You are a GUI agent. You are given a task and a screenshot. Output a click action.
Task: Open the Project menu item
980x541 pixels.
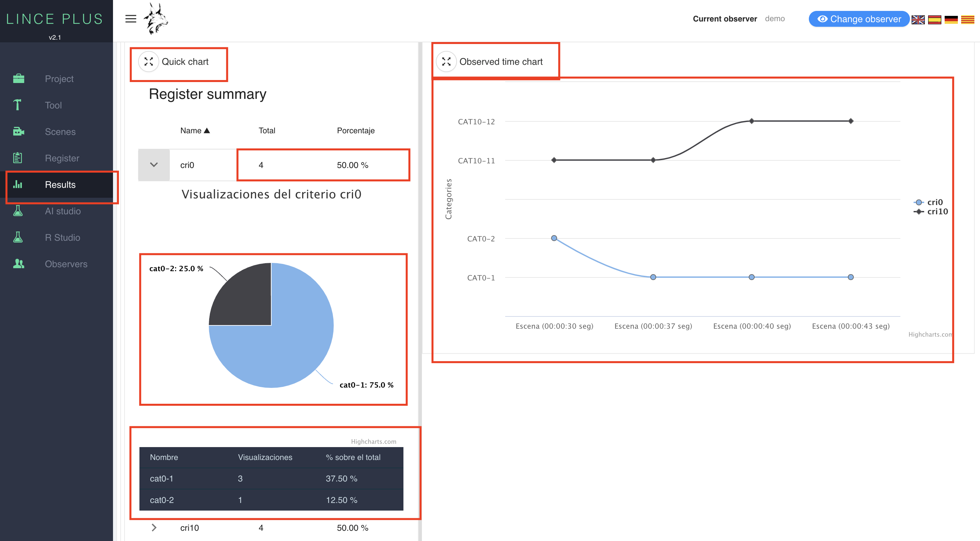pyautogui.click(x=56, y=79)
